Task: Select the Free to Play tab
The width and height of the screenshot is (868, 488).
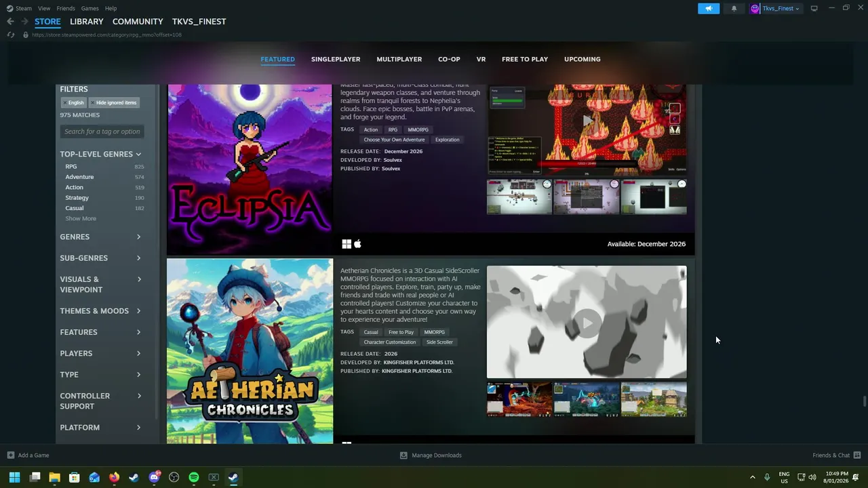Action: (x=525, y=59)
